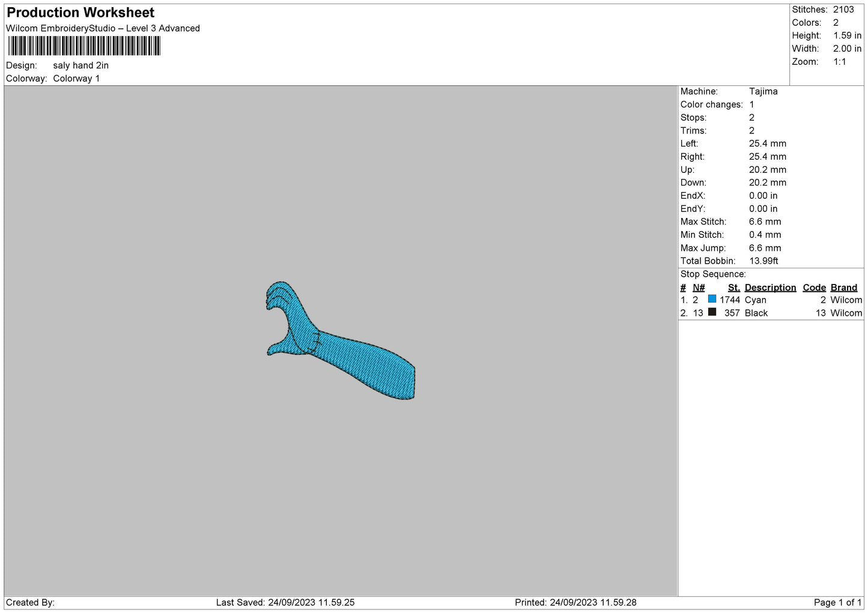The width and height of the screenshot is (868, 613).
Task: Click the stitch count '357'
Action: [732, 313]
